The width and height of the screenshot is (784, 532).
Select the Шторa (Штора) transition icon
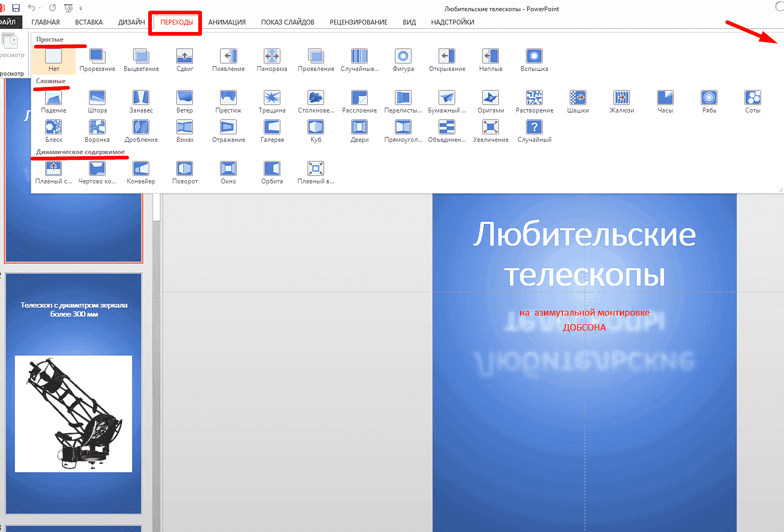pos(97,101)
